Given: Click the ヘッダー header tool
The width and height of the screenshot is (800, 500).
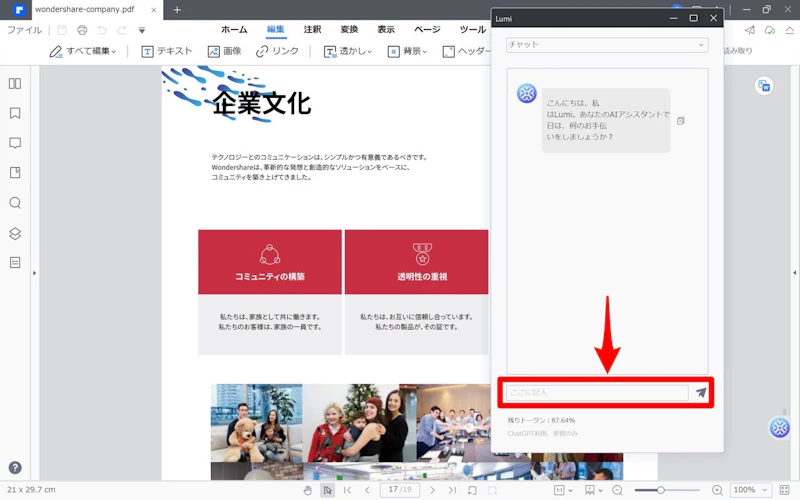Looking at the screenshot, I should (x=466, y=51).
